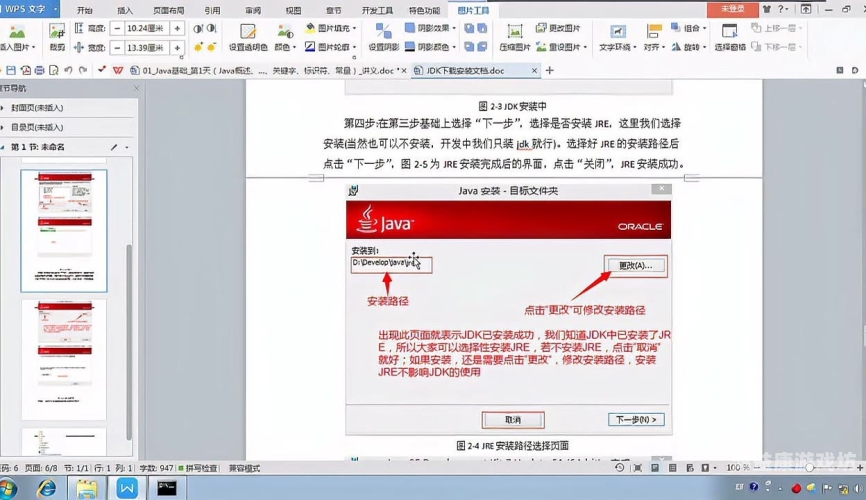Click the width field showing 13.39厘米

click(x=147, y=48)
